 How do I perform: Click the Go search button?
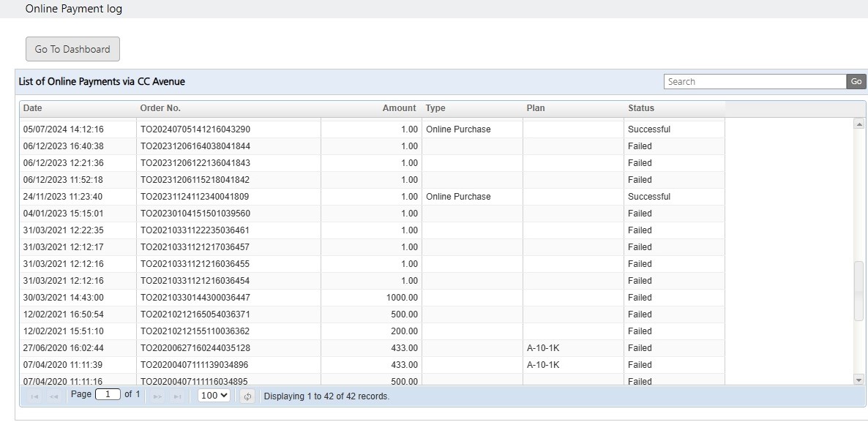click(x=856, y=81)
